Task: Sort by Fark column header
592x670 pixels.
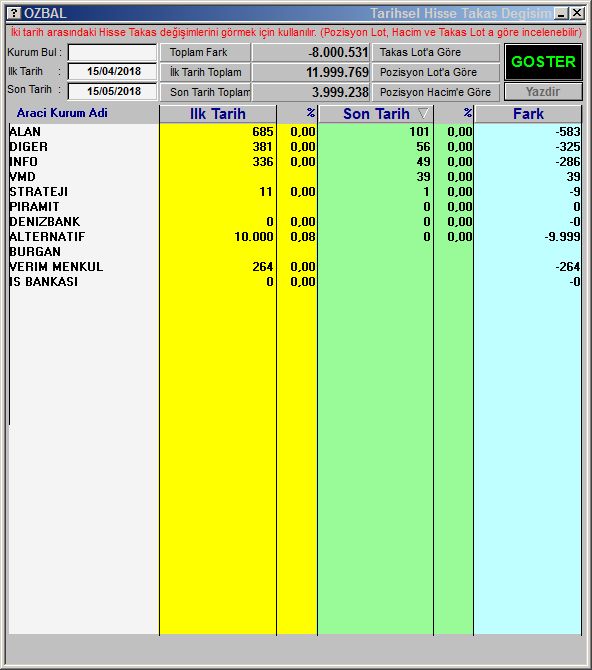Action: [x=528, y=114]
